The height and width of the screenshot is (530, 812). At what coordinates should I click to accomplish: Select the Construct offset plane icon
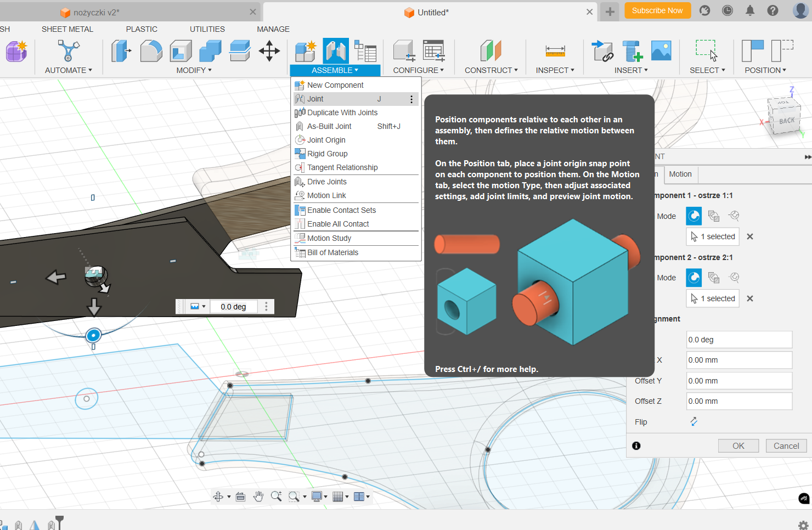[491, 51]
